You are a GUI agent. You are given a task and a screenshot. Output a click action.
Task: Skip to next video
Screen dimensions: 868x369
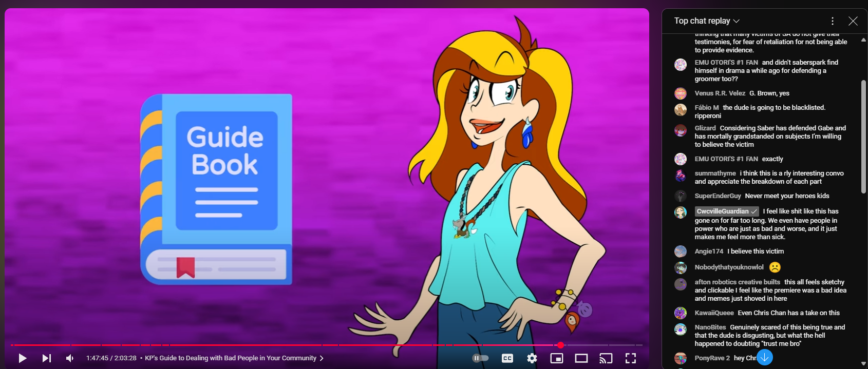pyautogui.click(x=46, y=358)
